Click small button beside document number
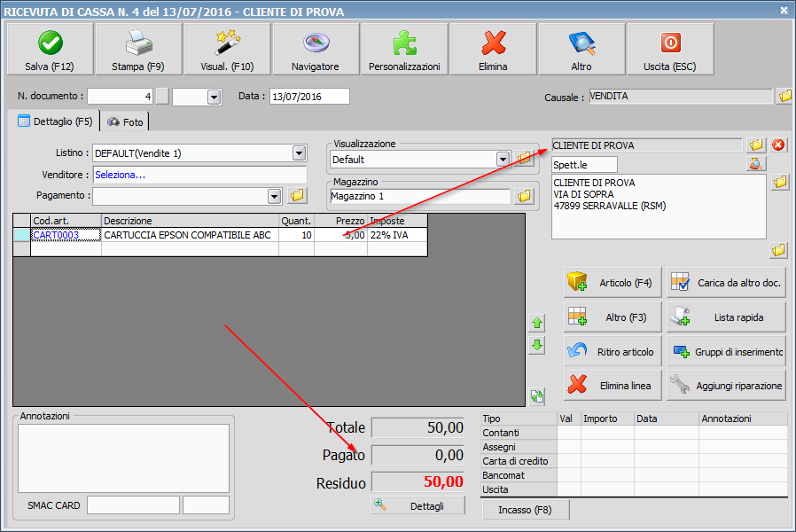The image size is (796, 532). 162,97
